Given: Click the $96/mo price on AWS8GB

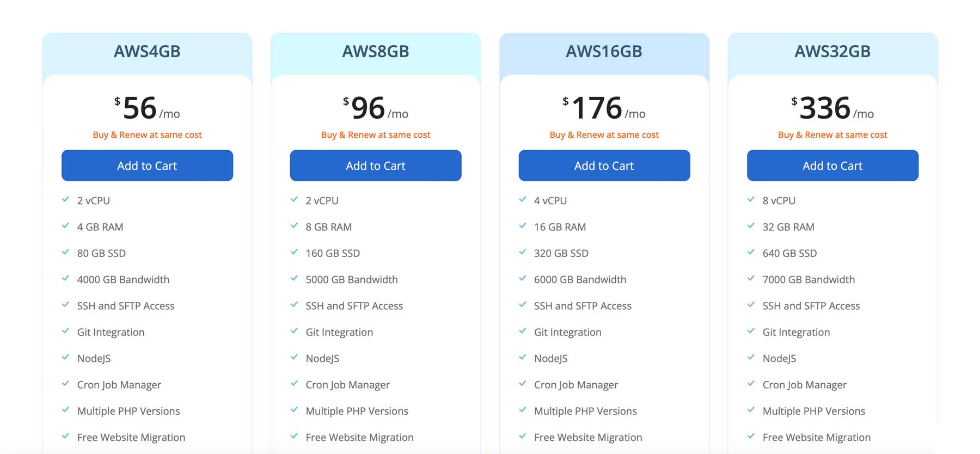Looking at the screenshot, I should tap(376, 108).
